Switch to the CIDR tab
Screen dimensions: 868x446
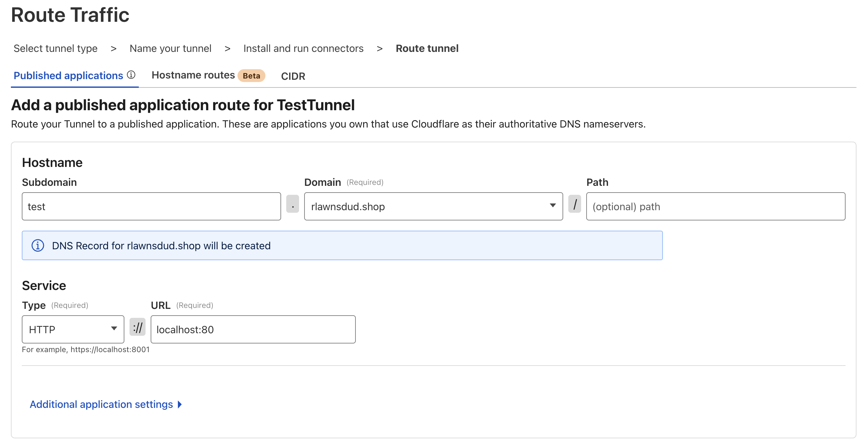(293, 76)
